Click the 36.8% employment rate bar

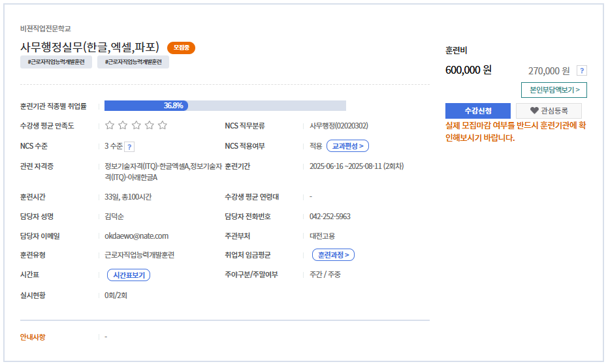pos(225,106)
